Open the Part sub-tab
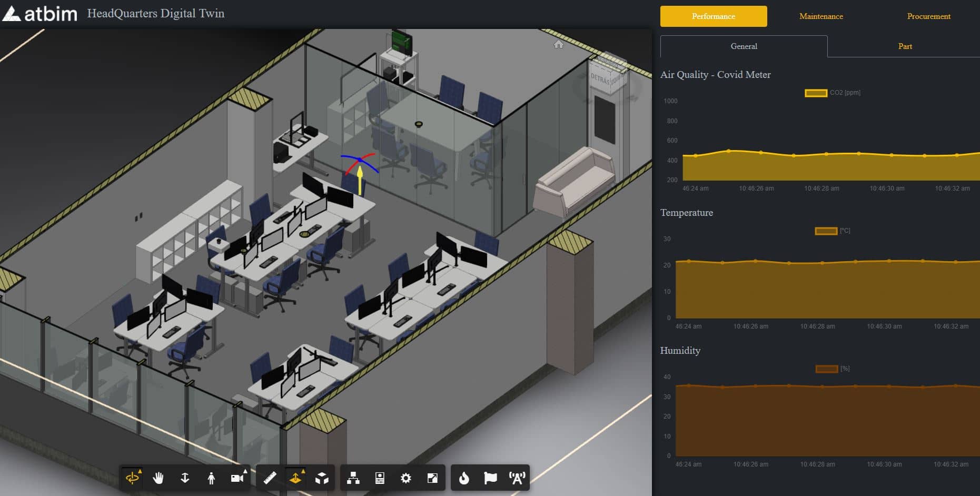The image size is (980, 496). (x=905, y=46)
